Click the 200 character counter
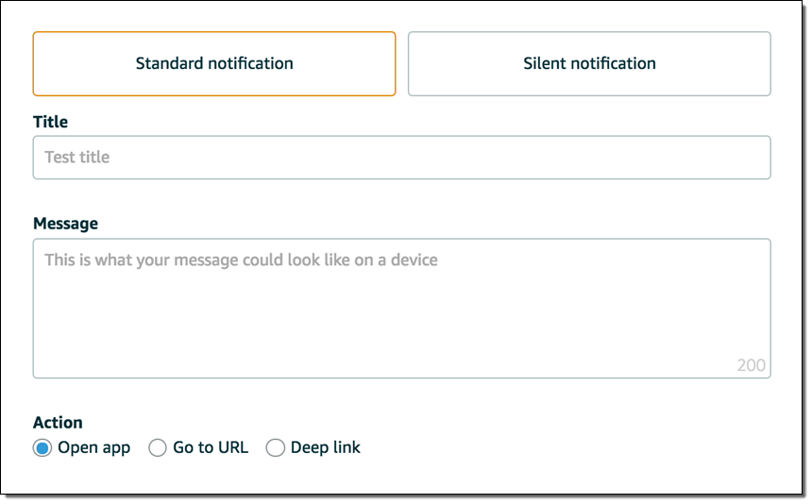The width and height of the screenshot is (812, 504). pyautogui.click(x=751, y=365)
